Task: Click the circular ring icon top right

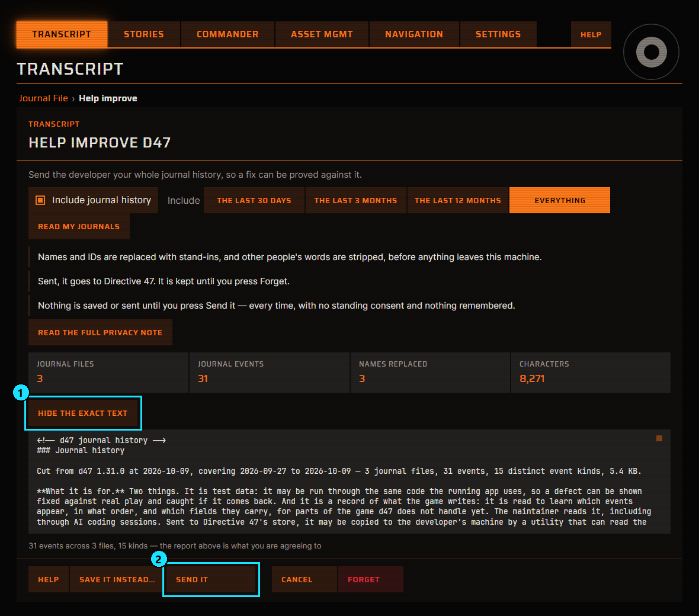Action: (651, 52)
